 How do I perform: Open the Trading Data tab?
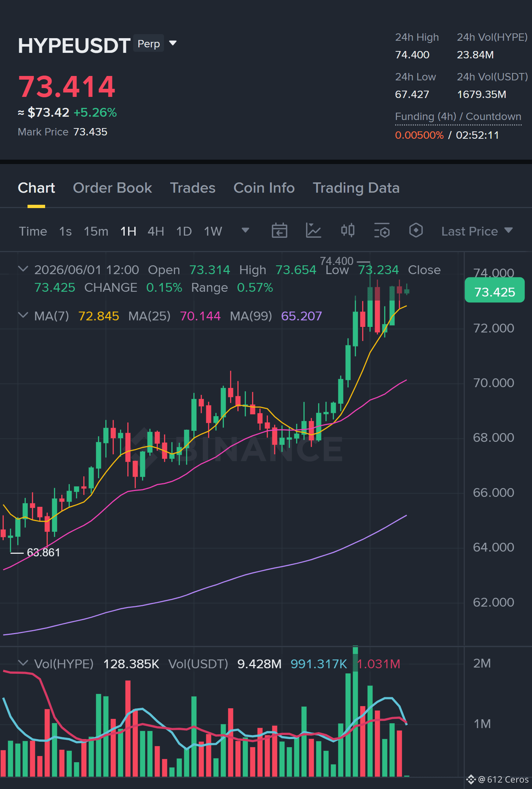(x=356, y=188)
